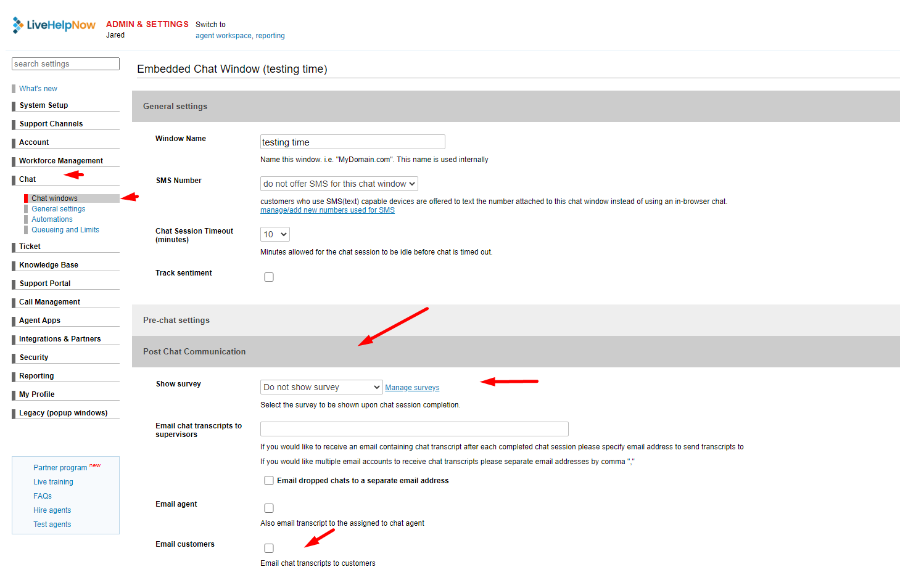Select General settings under Chat

[x=59, y=209]
